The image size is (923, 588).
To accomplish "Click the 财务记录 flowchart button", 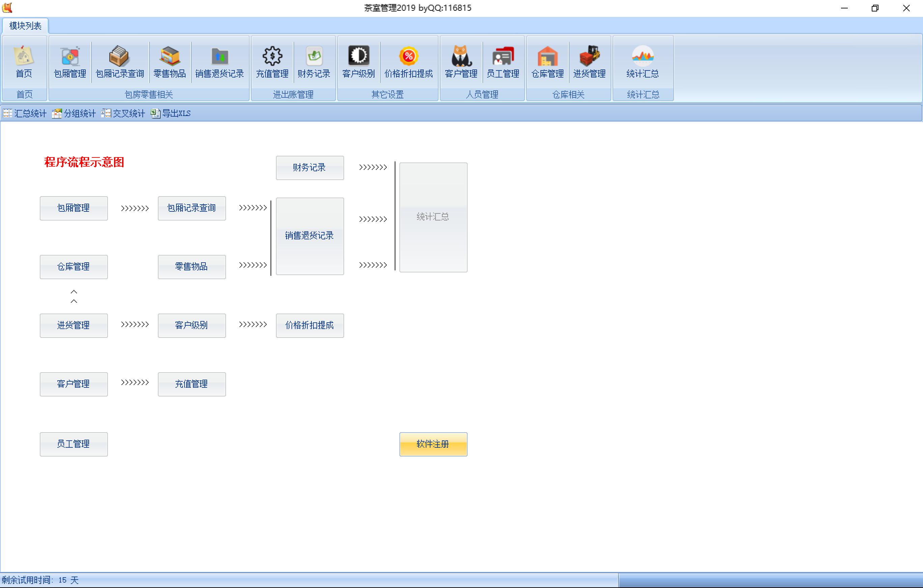I will coord(310,168).
